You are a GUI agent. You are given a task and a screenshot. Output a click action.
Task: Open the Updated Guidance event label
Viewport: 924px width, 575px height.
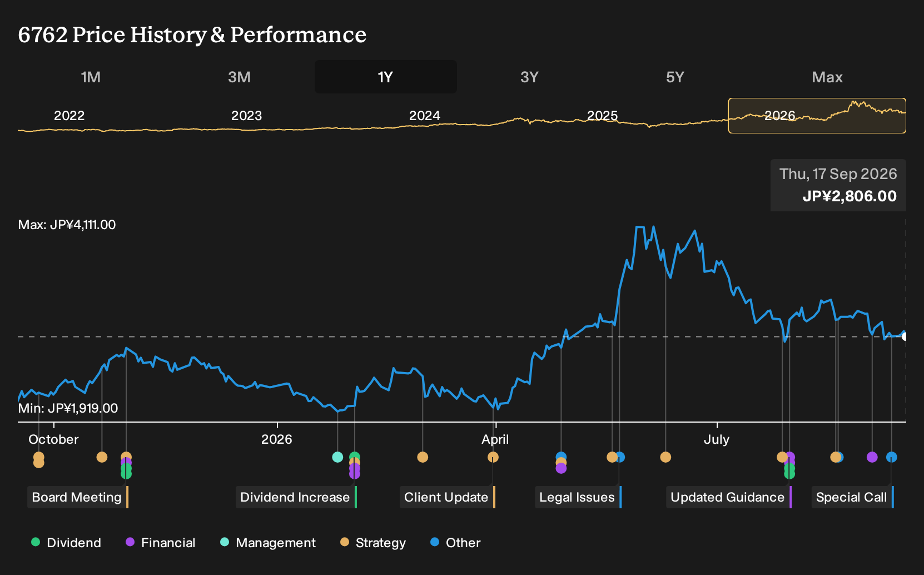coord(729,497)
